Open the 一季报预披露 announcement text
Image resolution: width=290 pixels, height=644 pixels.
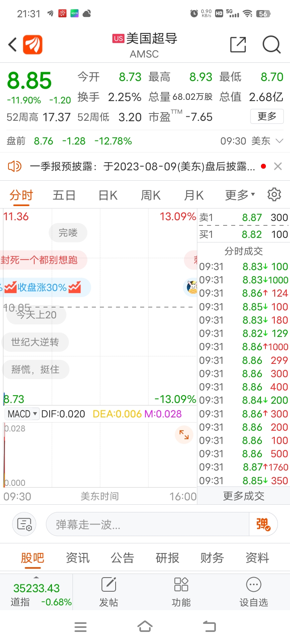142,166
